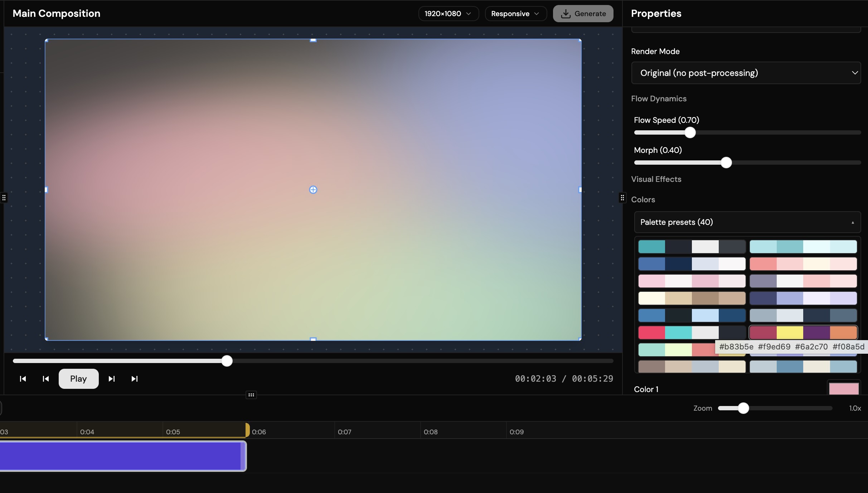The width and height of the screenshot is (868, 493).
Task: Select the taupe-beige-gray palette preset
Action: coord(692,367)
